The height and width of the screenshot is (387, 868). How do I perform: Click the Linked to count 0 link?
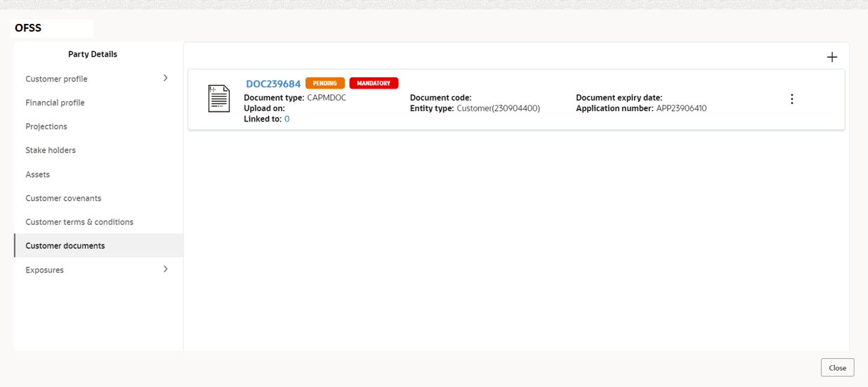287,119
